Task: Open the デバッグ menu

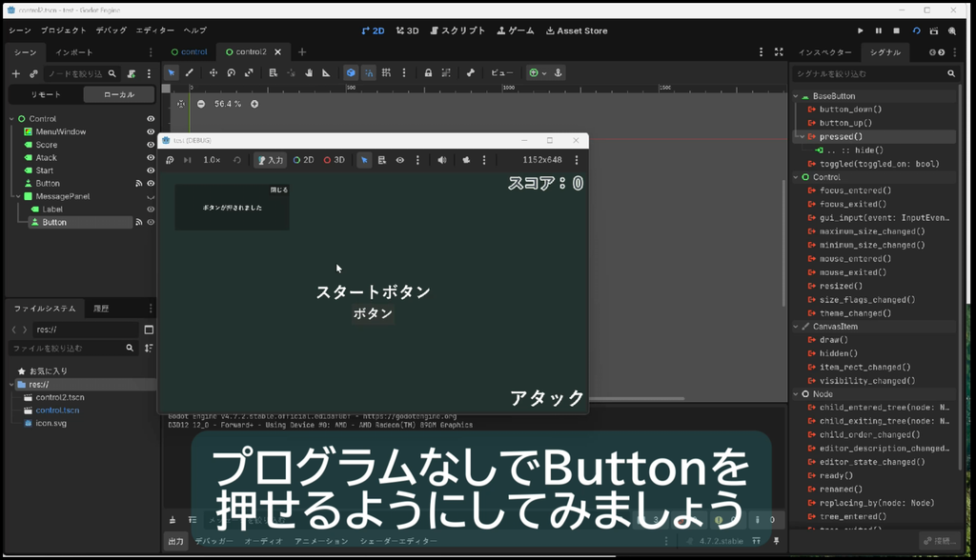Action: pos(111,30)
